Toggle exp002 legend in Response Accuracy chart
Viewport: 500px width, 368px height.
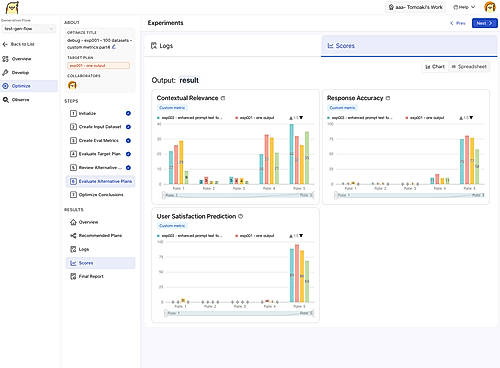coord(359,118)
